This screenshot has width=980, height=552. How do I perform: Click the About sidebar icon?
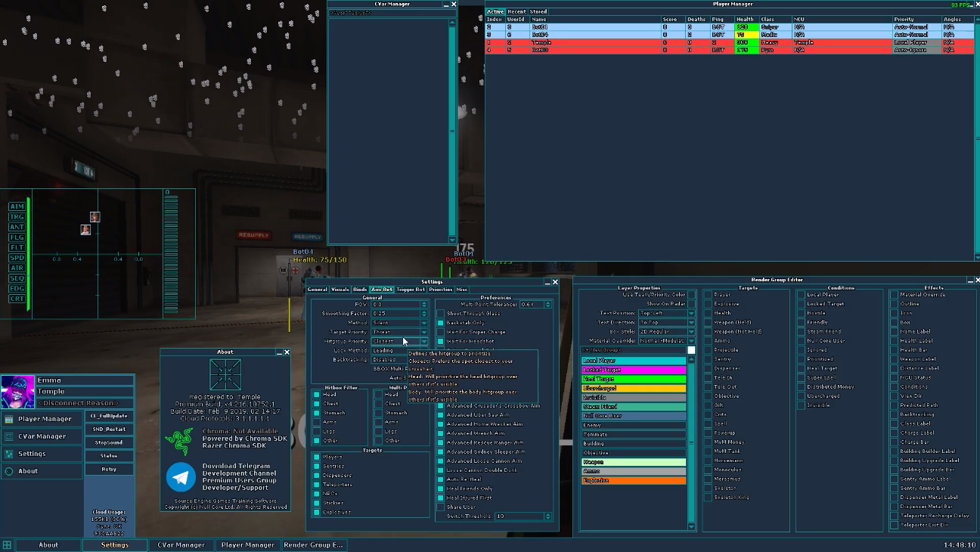9,471
